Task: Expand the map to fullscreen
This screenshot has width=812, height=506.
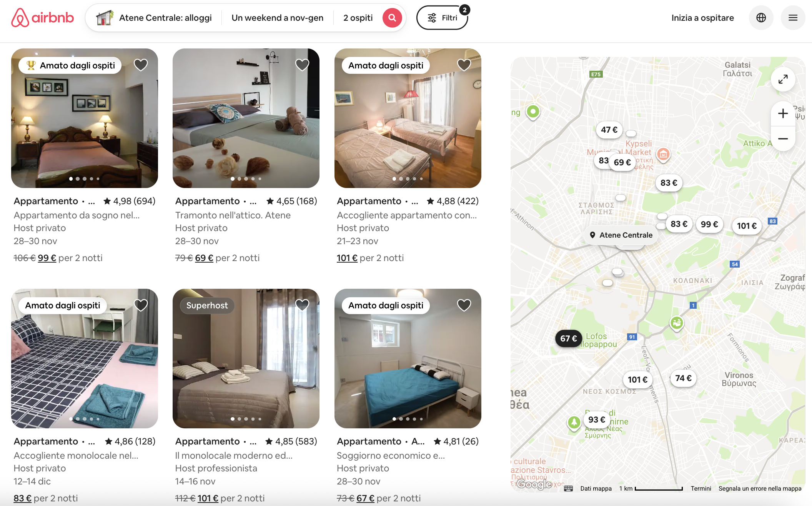Action: [783, 79]
